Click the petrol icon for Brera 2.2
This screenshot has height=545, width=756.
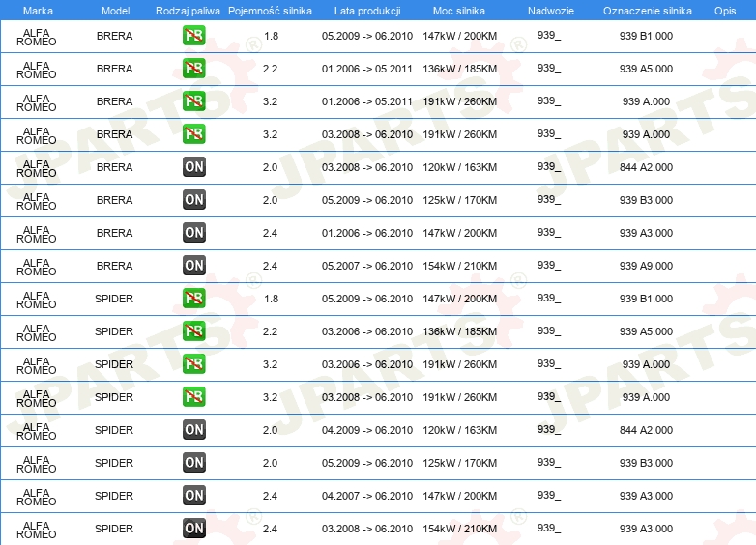tap(193, 69)
